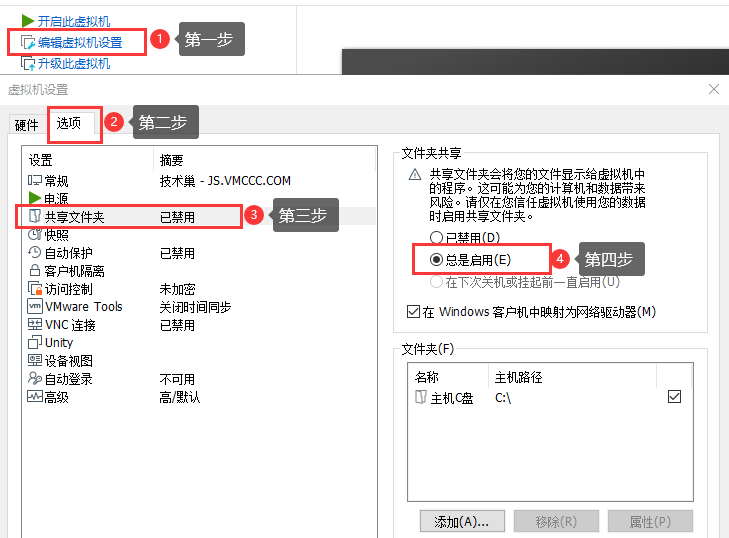Click the padlock icon for 客户机隔离
This screenshot has height=538, width=729.
click(35, 270)
